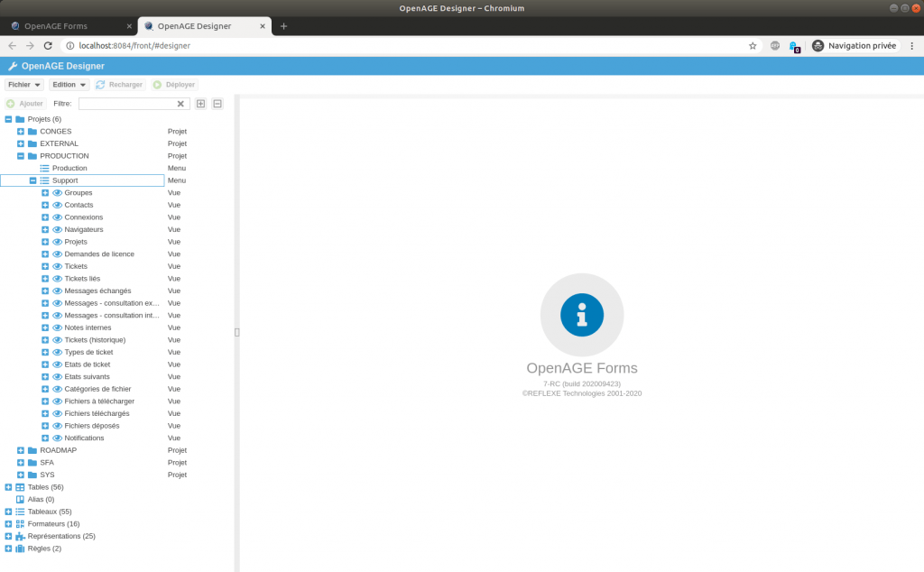The image size is (924, 572).
Task: Click the folder icon of the ROADMAP project
Action: tap(32, 450)
